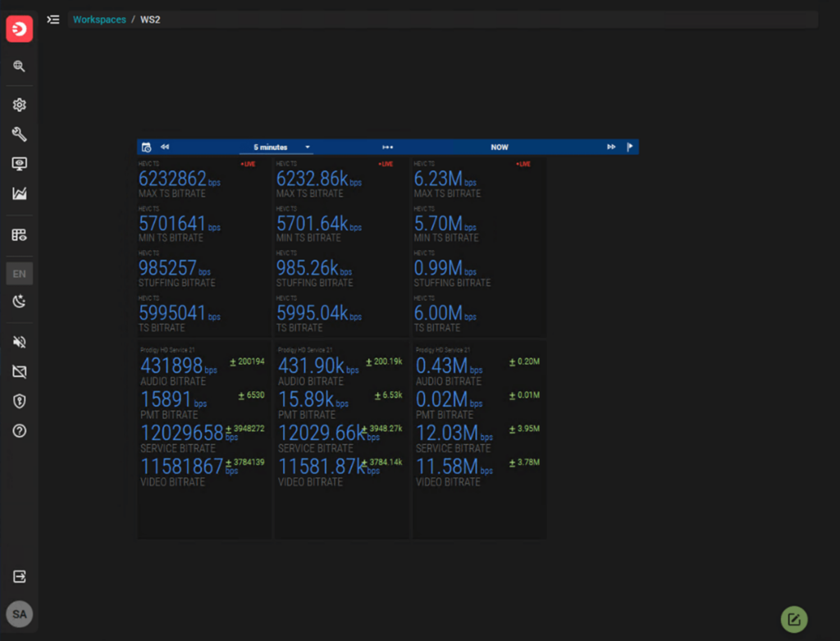Step the timeline back with rewind arrows

[x=165, y=147]
